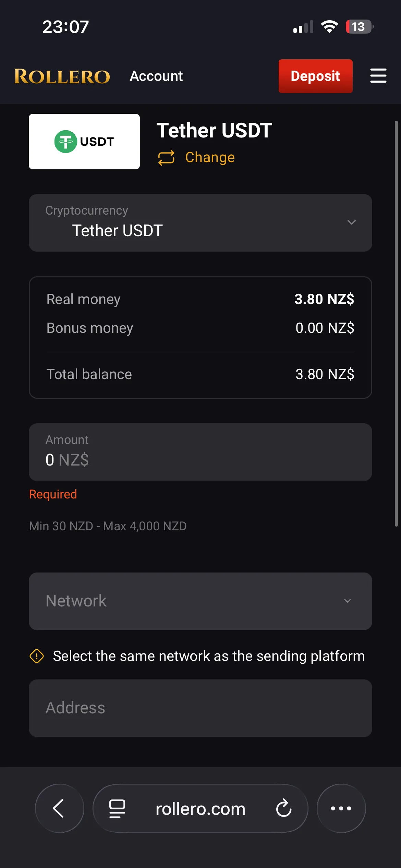The image size is (401, 868).
Task: Open the Network dropdown
Action: click(x=200, y=601)
